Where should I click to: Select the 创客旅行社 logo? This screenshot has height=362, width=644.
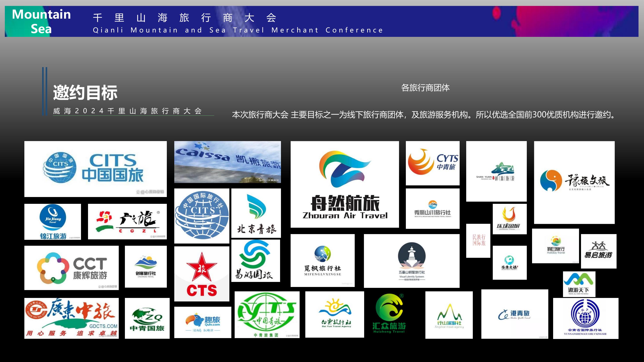click(x=146, y=267)
